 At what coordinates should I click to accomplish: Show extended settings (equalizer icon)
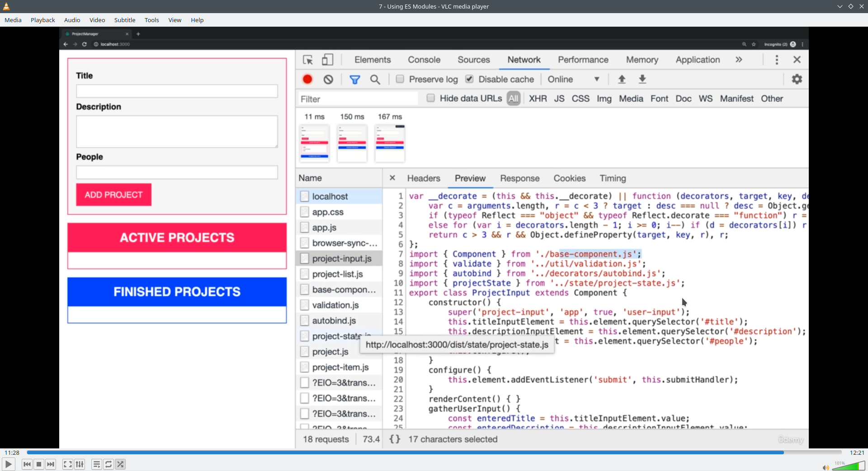pos(80,464)
